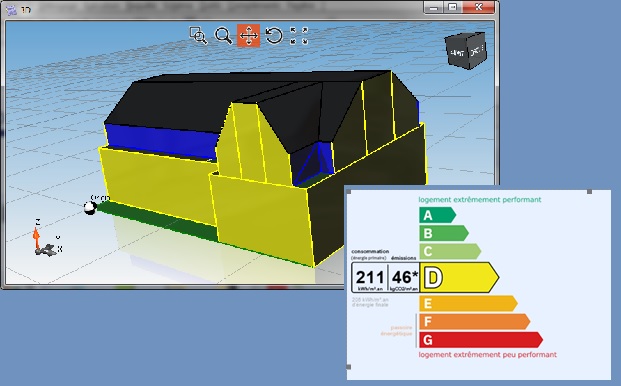Click the left face of the view cube
This screenshot has height=386, width=621.
pyautogui.click(x=457, y=52)
